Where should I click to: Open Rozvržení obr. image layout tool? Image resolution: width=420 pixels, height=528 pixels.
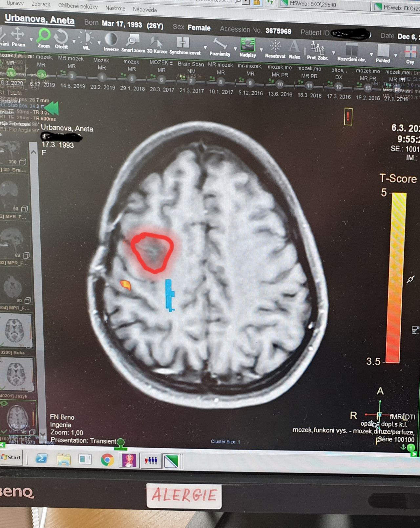pyautogui.click(x=351, y=53)
